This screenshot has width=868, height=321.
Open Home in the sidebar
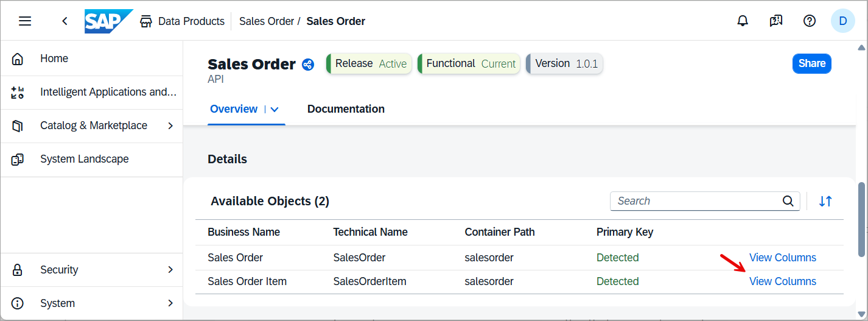point(91,59)
